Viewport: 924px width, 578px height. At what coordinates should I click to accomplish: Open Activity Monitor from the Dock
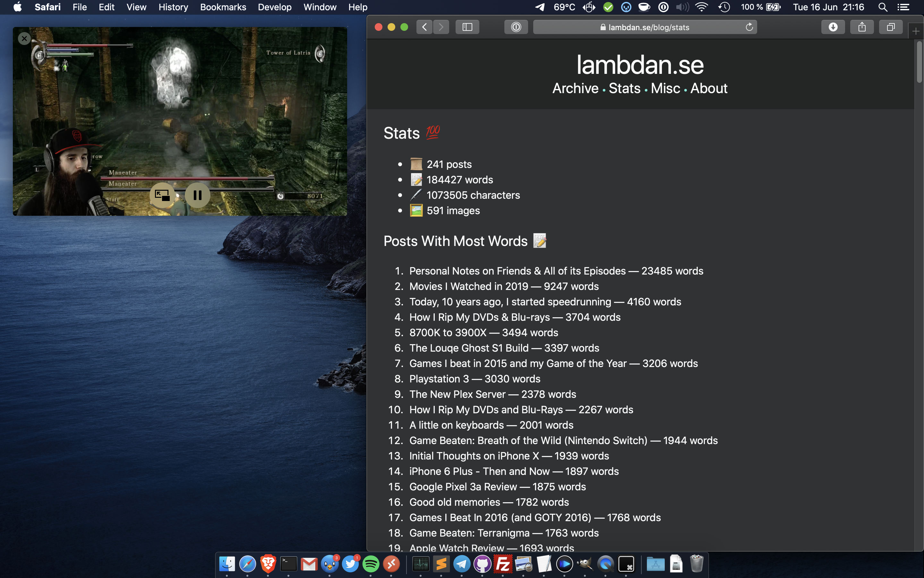click(x=421, y=564)
